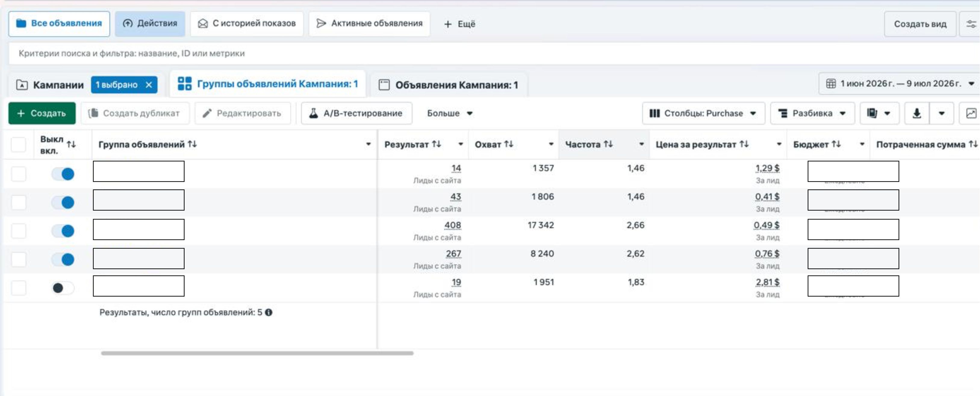Click the info icon beside results count
This screenshot has height=396, width=980.
(269, 312)
